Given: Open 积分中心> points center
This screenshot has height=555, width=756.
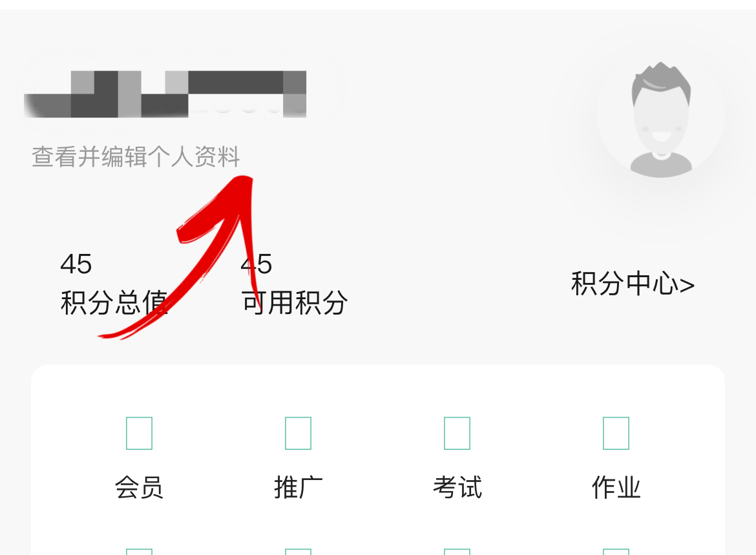Looking at the screenshot, I should click(x=633, y=284).
